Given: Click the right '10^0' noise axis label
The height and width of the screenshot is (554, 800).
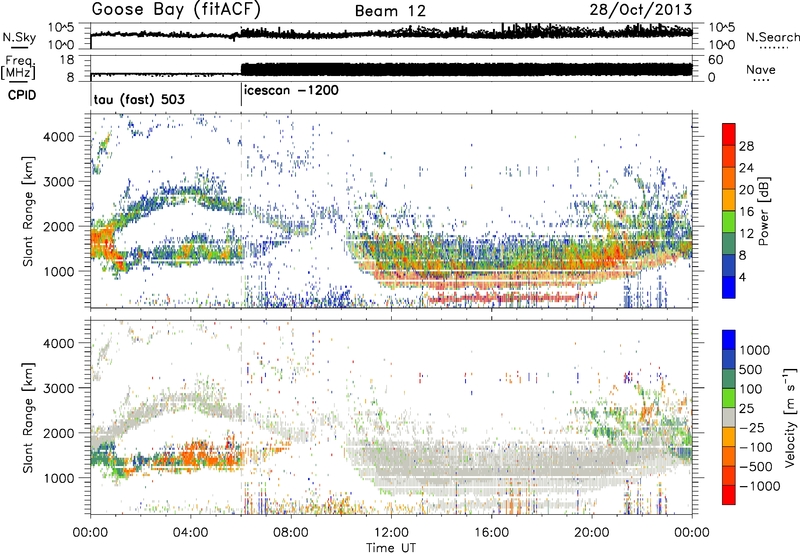Looking at the screenshot, I should pos(721,45).
